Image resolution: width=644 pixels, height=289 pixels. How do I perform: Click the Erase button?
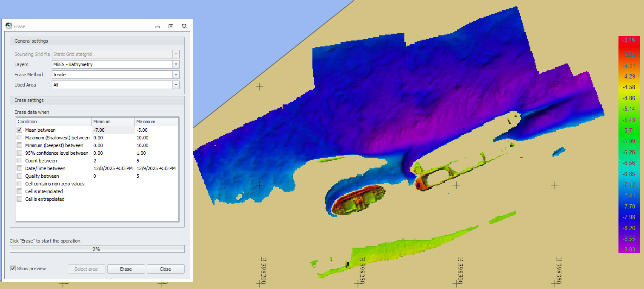point(126,269)
